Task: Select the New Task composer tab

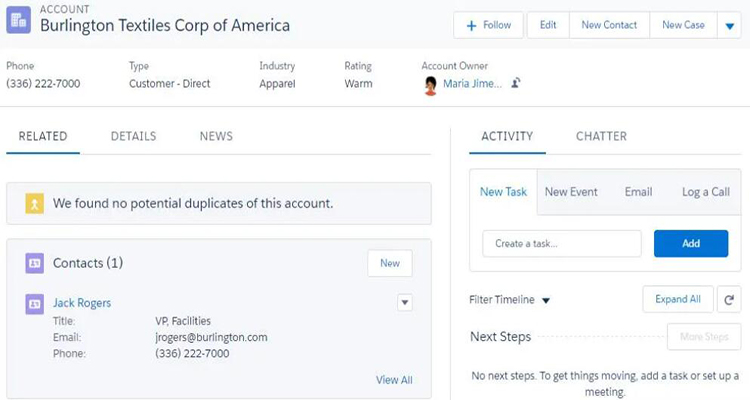Action: tap(503, 192)
